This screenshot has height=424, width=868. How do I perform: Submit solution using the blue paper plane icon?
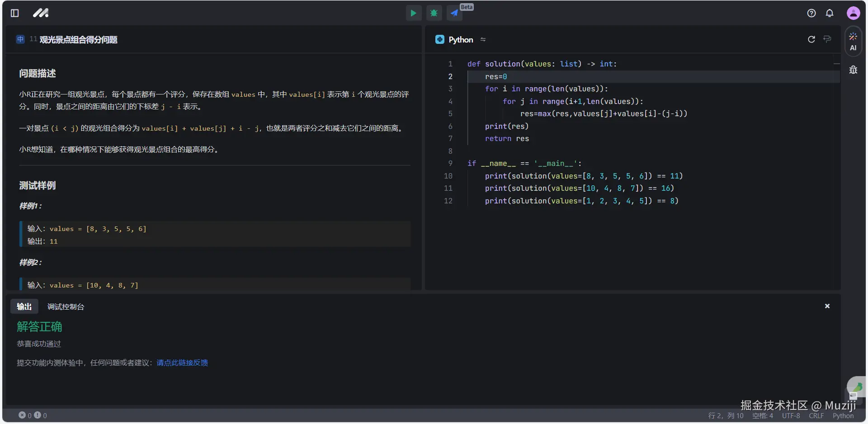[454, 13]
